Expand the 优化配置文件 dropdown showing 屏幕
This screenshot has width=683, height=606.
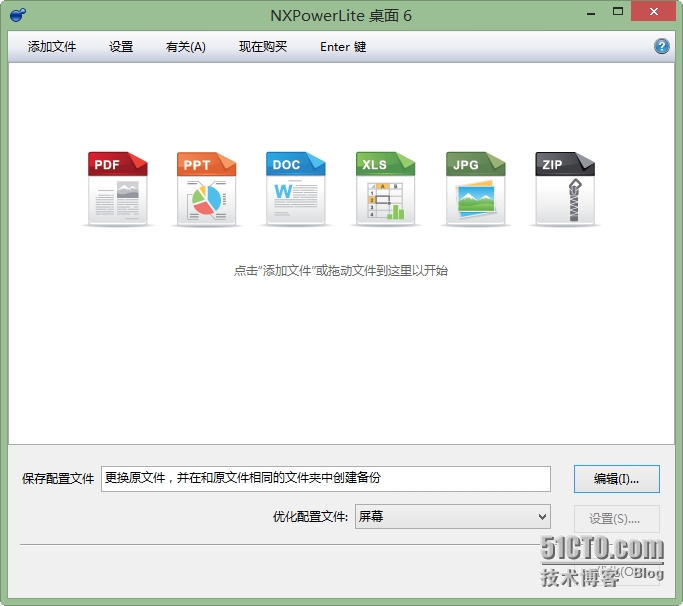coord(453,517)
